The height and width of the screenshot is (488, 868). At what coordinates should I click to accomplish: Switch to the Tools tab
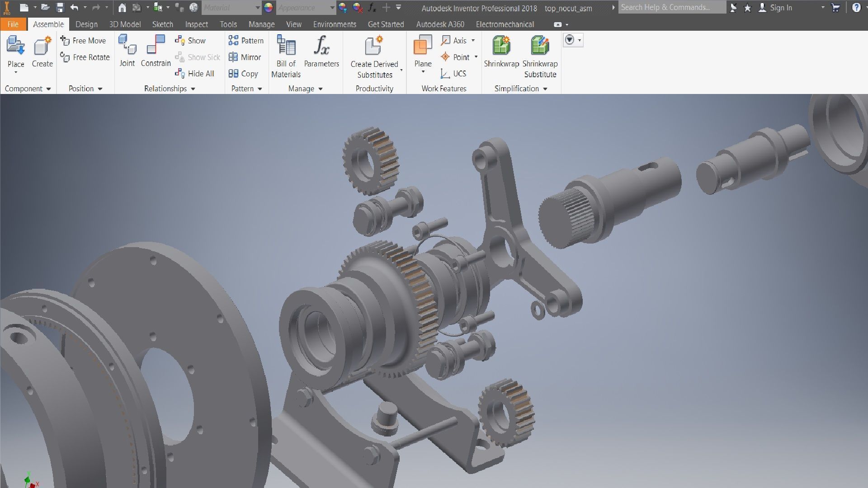[228, 24]
